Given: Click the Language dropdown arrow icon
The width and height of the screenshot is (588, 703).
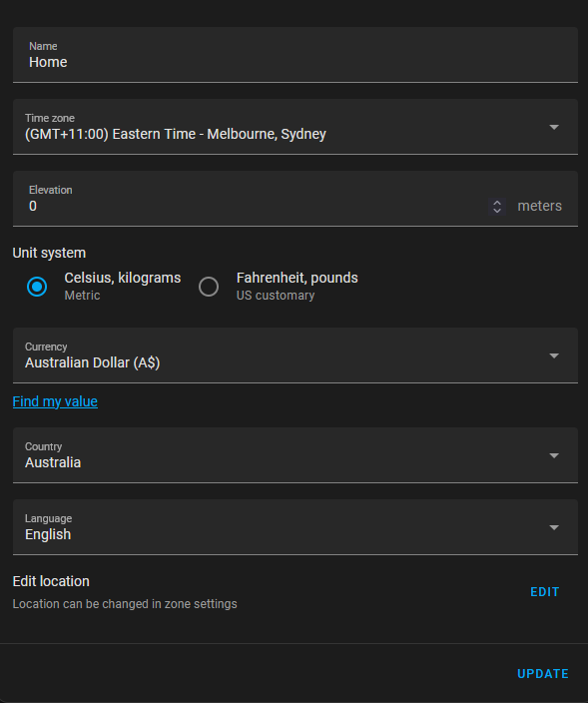Looking at the screenshot, I should [554, 527].
